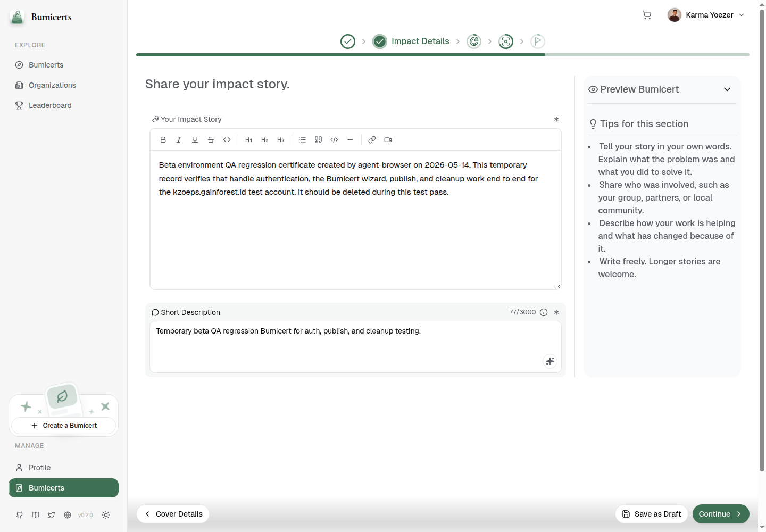Toggle strikethrough formatting
Image resolution: width=766 pixels, height=532 pixels.
(211, 140)
